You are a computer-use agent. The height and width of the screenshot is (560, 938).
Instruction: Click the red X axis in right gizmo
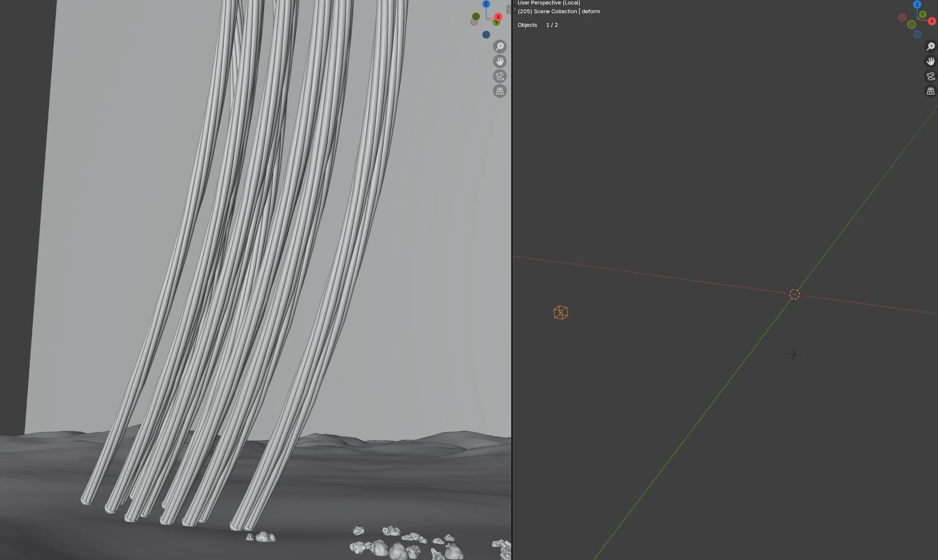(932, 21)
